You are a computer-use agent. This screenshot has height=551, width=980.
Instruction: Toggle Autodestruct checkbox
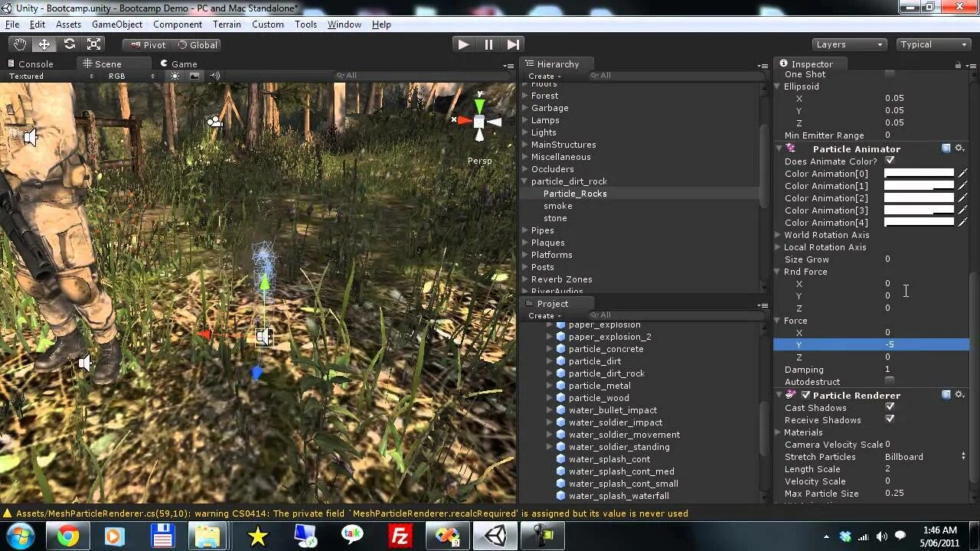pos(890,381)
